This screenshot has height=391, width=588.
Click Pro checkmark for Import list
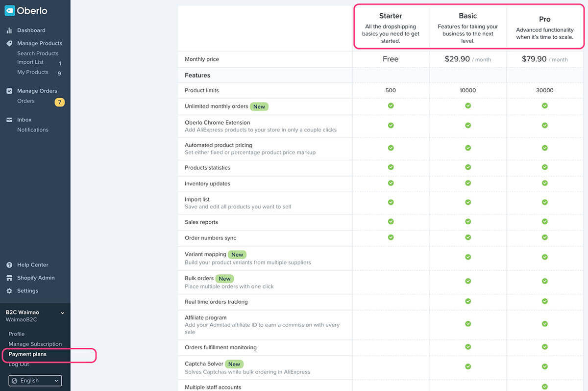(x=545, y=202)
